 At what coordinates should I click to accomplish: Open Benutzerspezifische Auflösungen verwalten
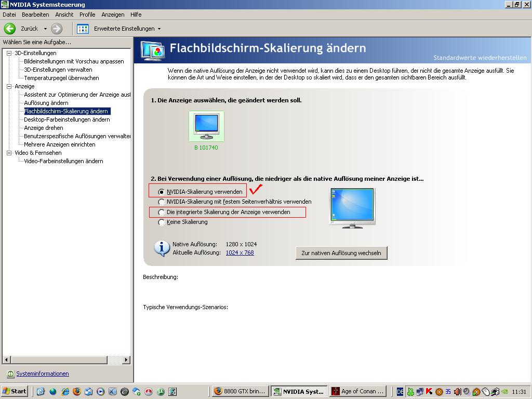click(x=77, y=137)
